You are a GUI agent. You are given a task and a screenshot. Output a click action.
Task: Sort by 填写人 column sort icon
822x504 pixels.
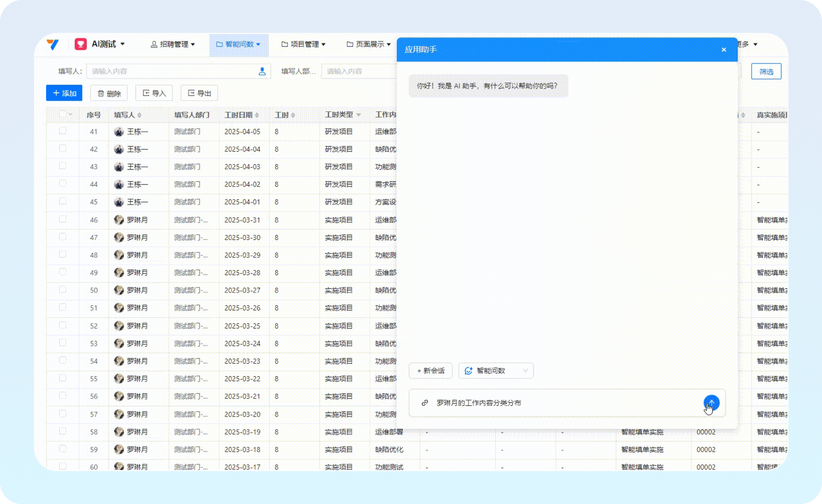click(139, 115)
